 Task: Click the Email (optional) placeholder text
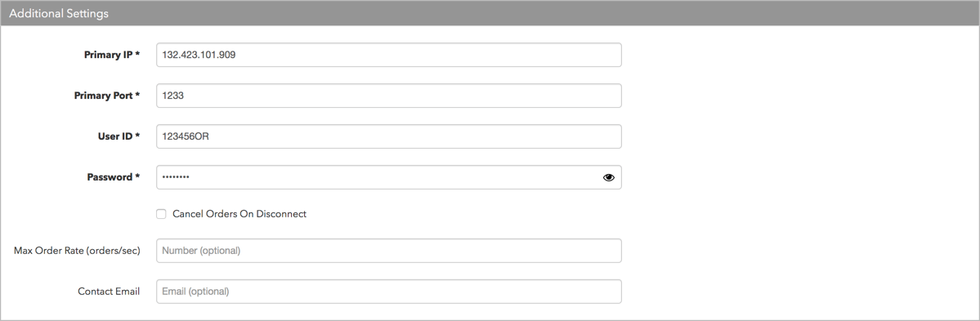[x=195, y=291]
